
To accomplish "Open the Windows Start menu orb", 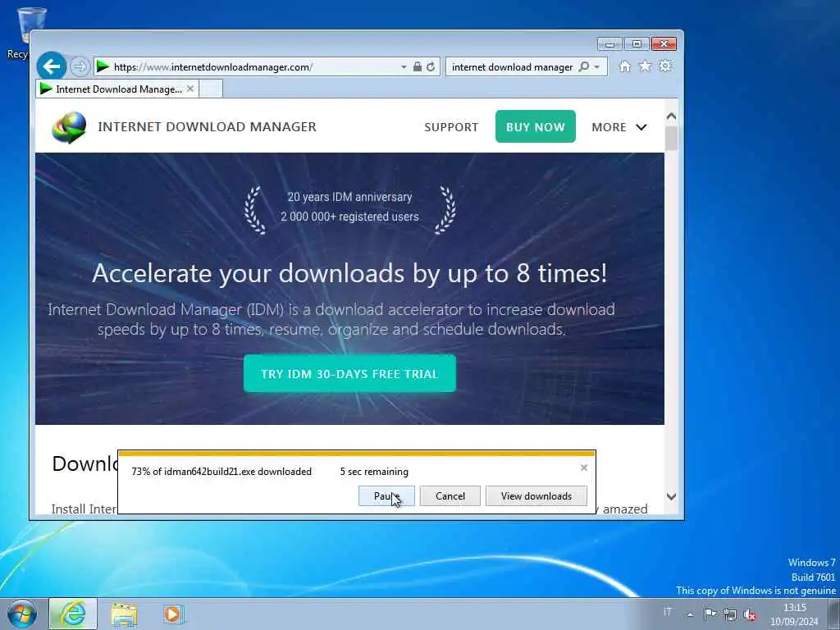I will (x=22, y=614).
